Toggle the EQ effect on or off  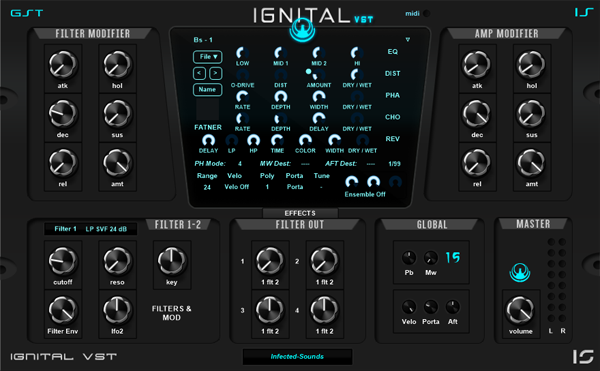pos(393,52)
